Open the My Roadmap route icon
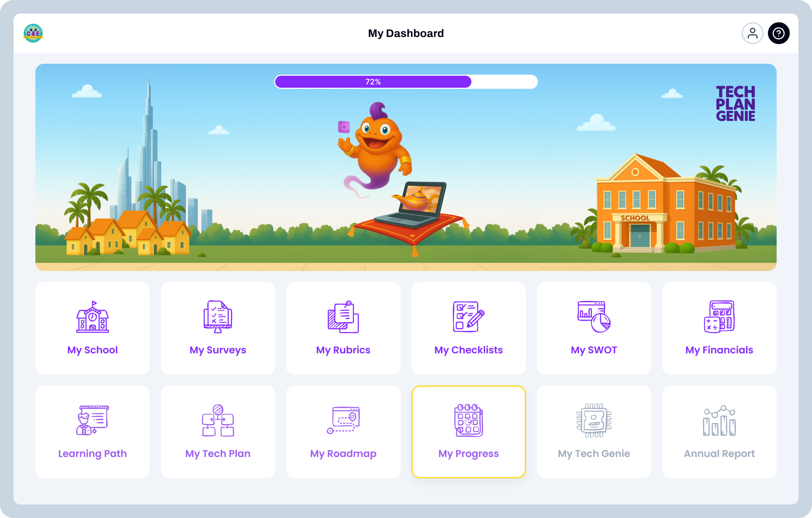 pos(343,420)
